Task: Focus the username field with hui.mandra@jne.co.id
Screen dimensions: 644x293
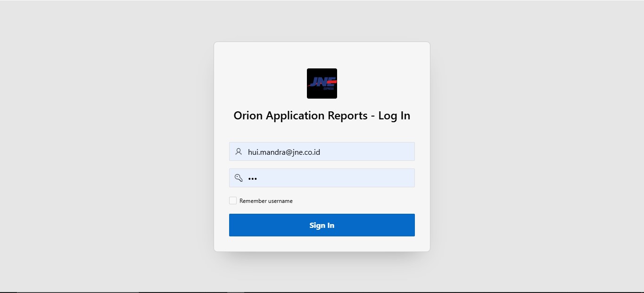Action: pos(322,151)
